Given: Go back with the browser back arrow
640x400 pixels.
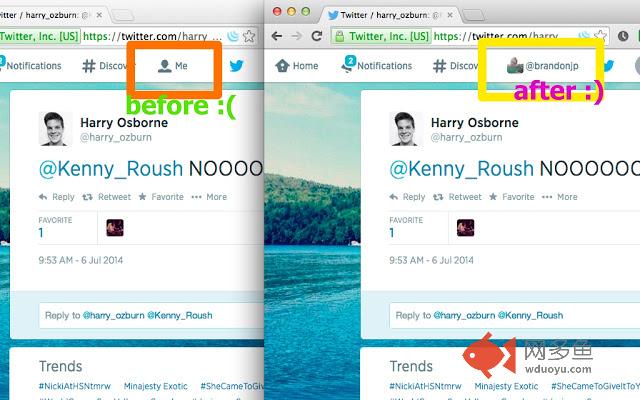Looking at the screenshot, I should pyautogui.click(x=277, y=36).
